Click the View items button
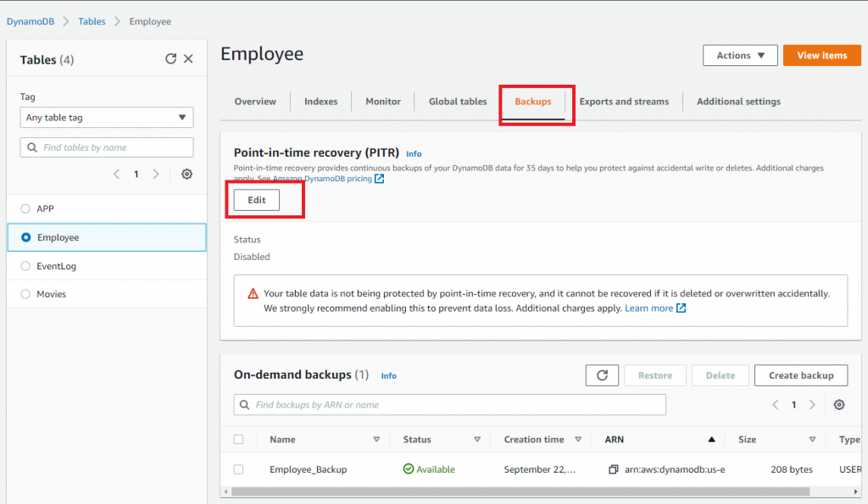 point(822,55)
